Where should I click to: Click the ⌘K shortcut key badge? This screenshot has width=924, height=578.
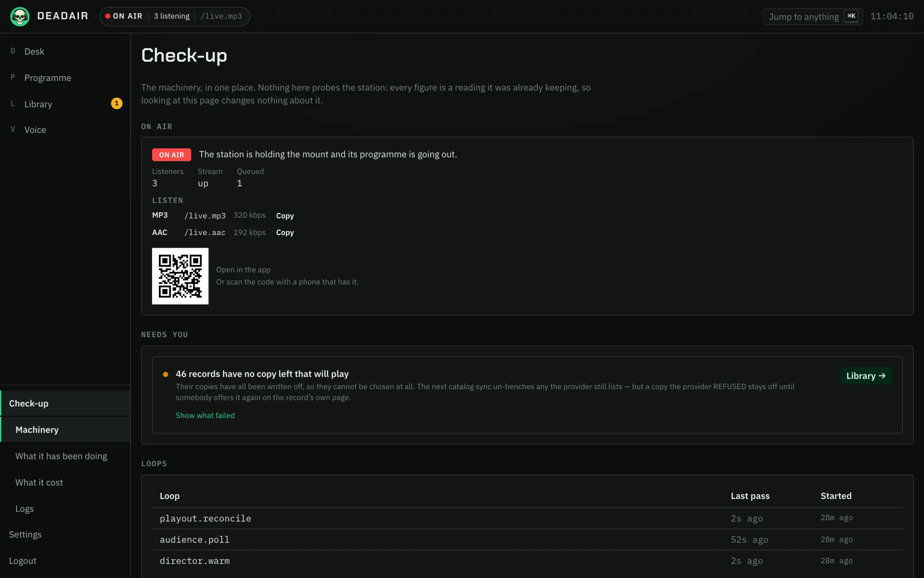(x=851, y=16)
